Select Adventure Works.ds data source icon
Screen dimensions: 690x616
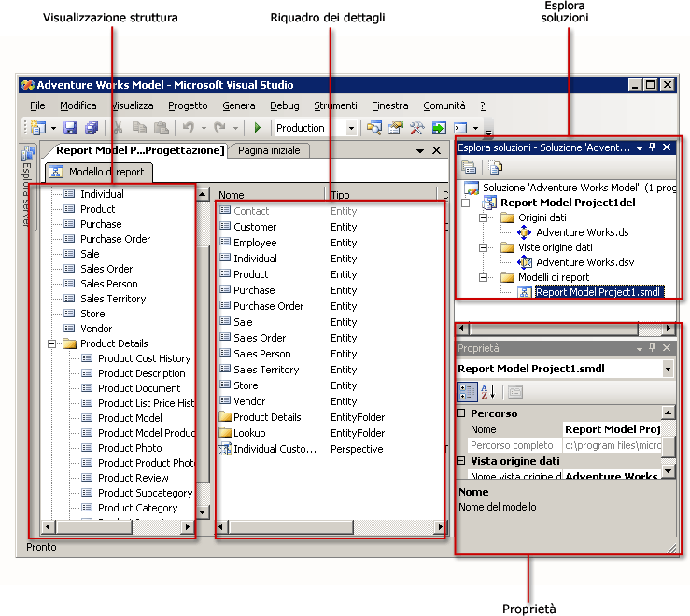[524, 232]
